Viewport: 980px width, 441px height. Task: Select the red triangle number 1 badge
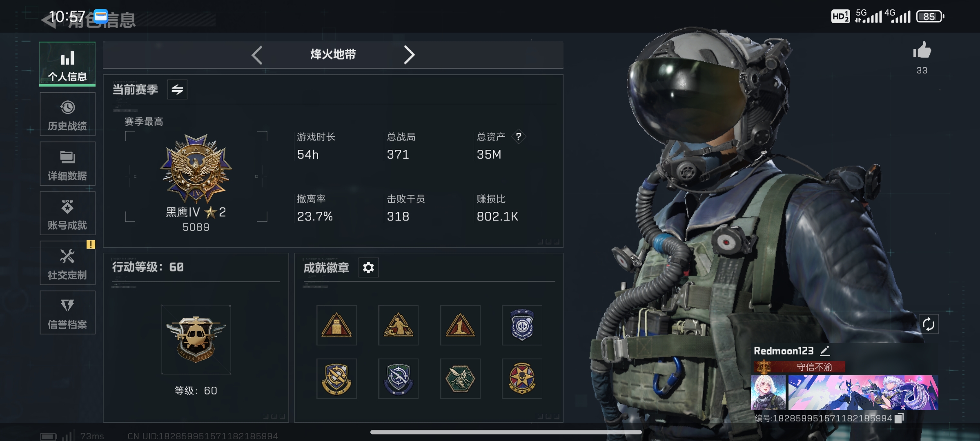coord(460,325)
